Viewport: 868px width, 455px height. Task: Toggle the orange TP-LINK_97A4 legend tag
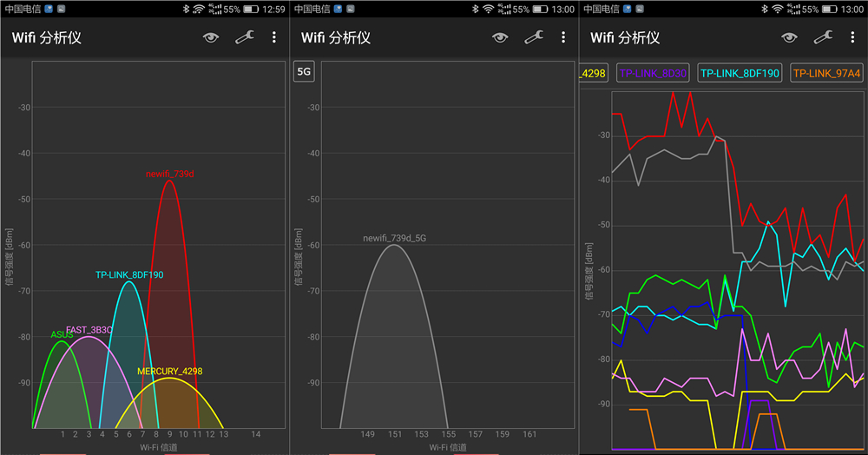[828, 74]
